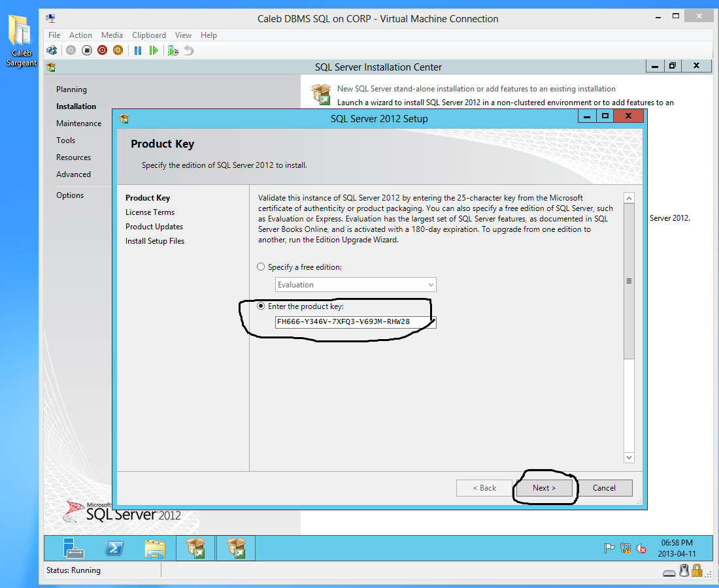719x588 pixels.
Task: Minimize the SQL Server Installation Center window
Action: [x=655, y=66]
